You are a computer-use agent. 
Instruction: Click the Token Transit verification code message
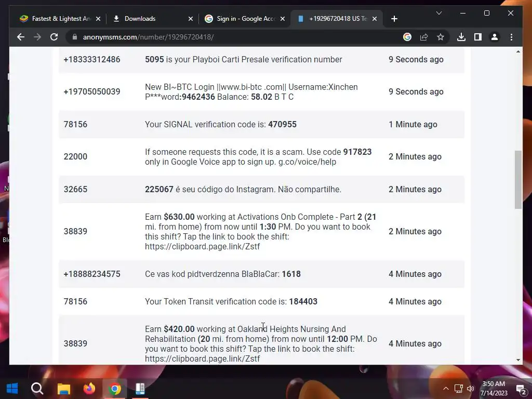[x=231, y=302]
